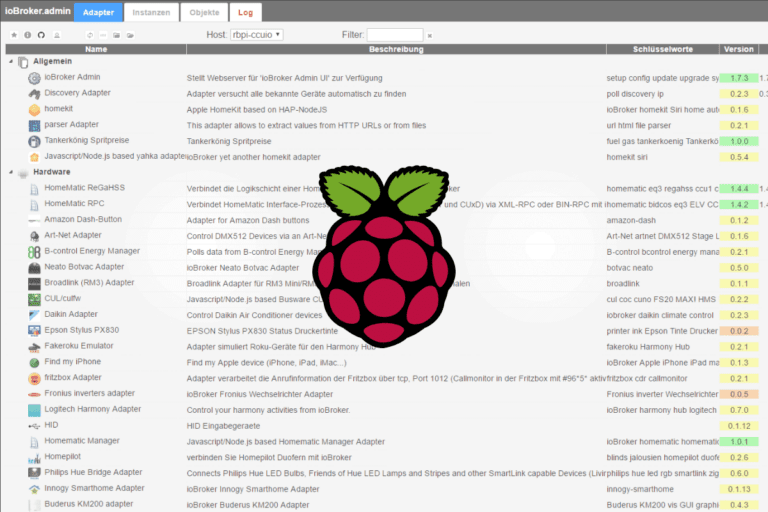Screen dimensions: 768x512
Task: Select the Fronius inverters adapter row
Action: click(384, 394)
